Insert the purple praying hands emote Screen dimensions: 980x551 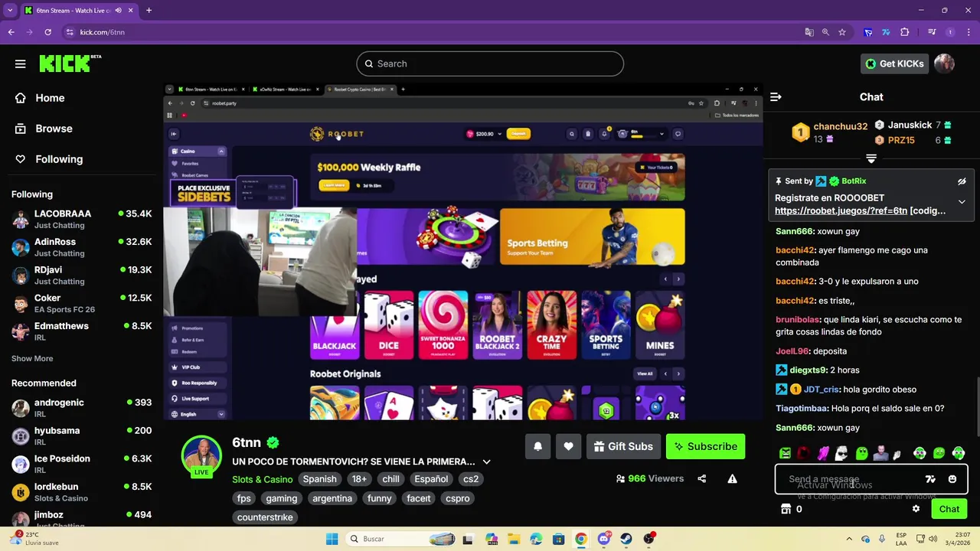pyautogui.click(x=823, y=453)
